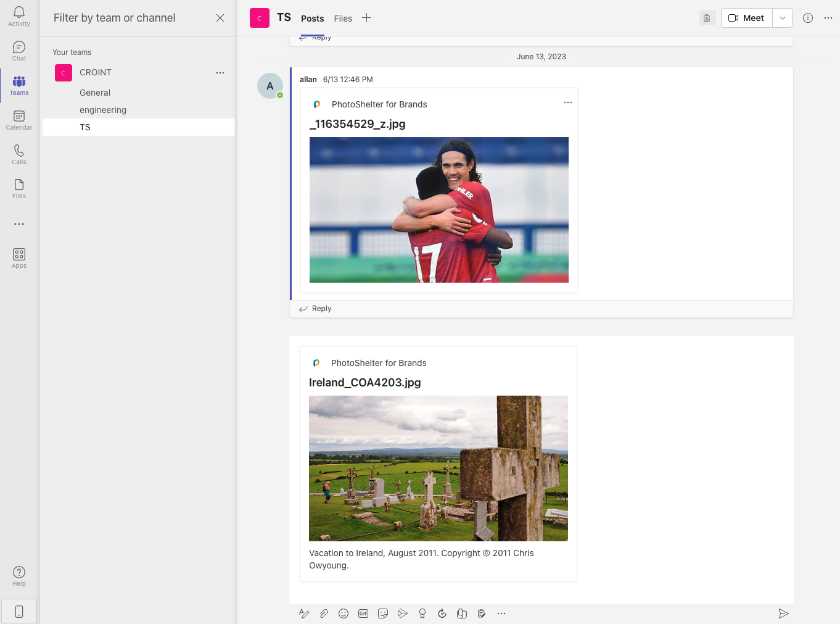Click the Filter by team or channel field

click(115, 18)
